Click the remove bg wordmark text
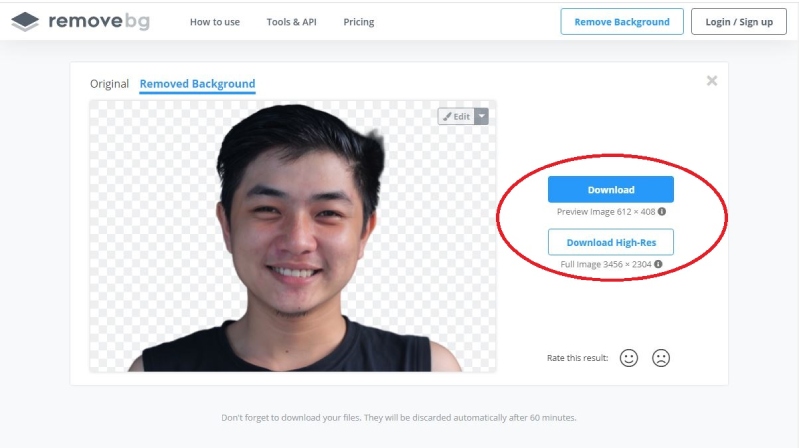799x448 pixels. [99, 21]
